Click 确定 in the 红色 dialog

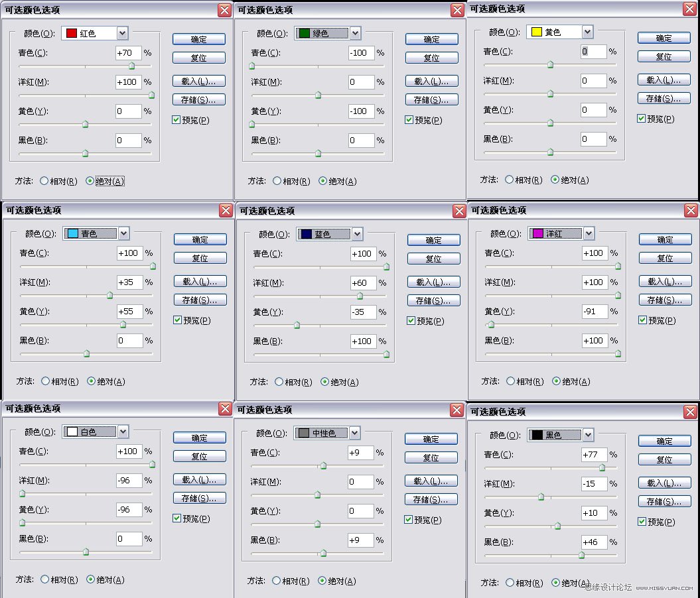198,39
